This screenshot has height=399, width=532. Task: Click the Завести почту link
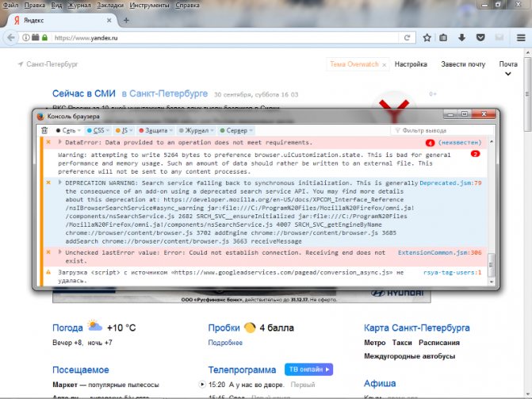pos(463,64)
